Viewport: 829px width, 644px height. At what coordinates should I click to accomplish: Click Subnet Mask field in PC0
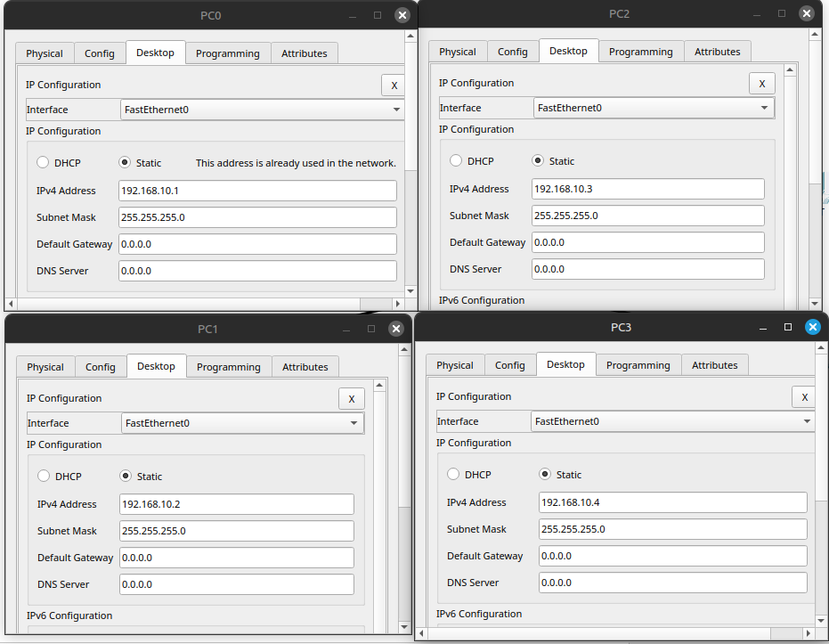[257, 217]
